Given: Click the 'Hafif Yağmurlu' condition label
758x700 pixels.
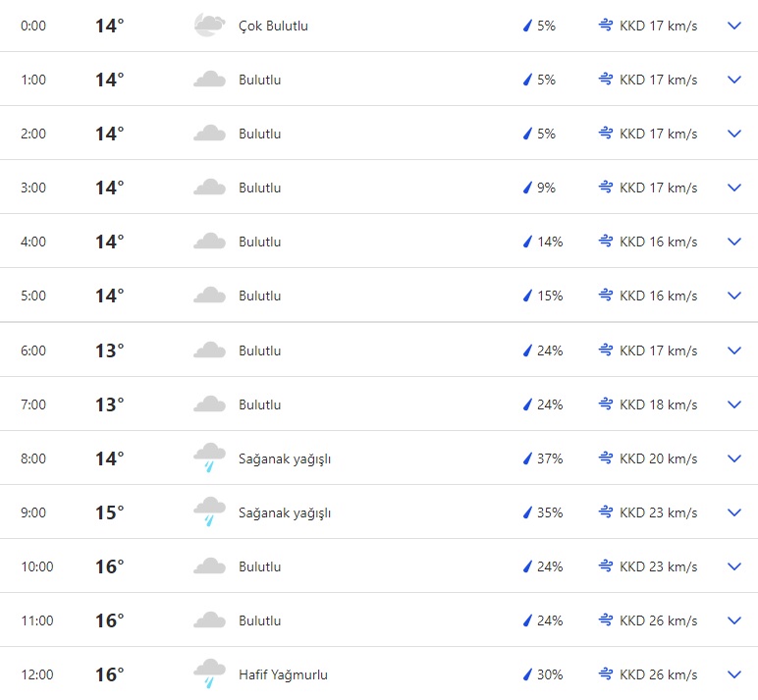Looking at the screenshot, I should point(283,674).
